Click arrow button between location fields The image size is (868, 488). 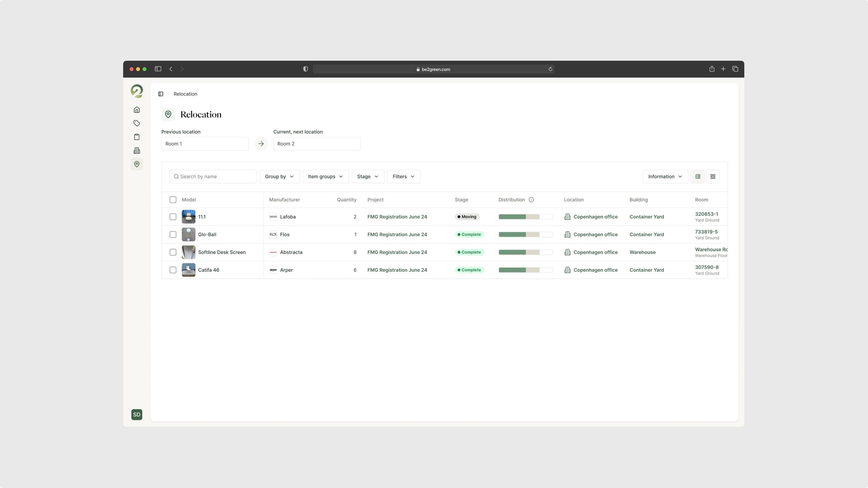coord(261,144)
